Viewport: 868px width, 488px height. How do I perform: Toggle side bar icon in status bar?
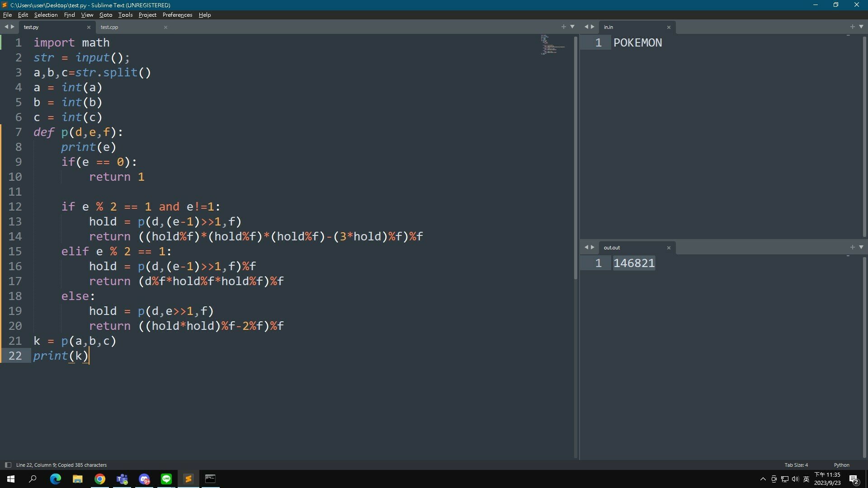coord(8,465)
